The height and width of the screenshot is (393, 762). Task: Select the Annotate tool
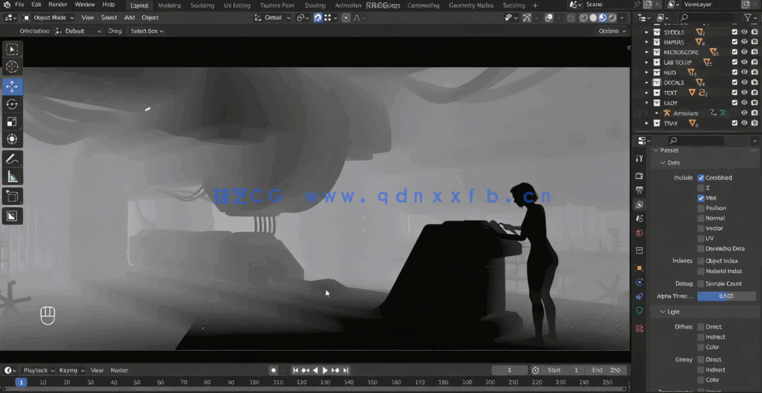(12, 159)
